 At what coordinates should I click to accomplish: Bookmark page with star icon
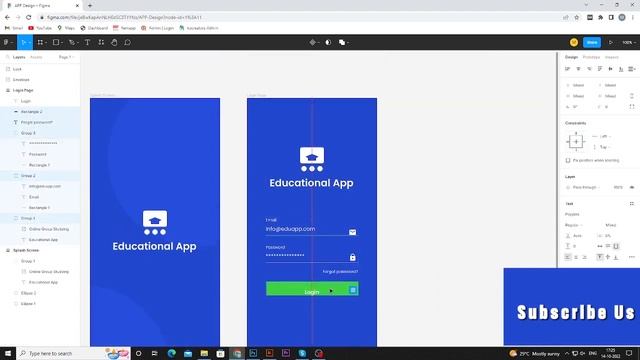(x=576, y=18)
